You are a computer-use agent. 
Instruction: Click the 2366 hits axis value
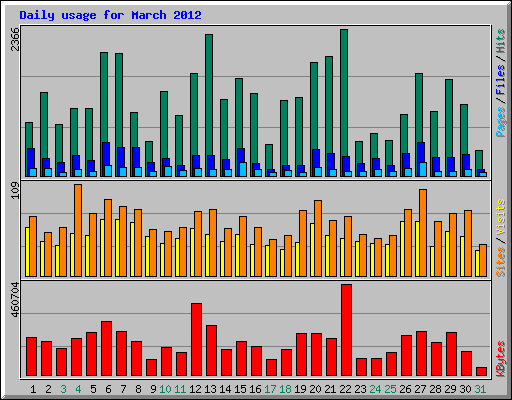pos(15,39)
